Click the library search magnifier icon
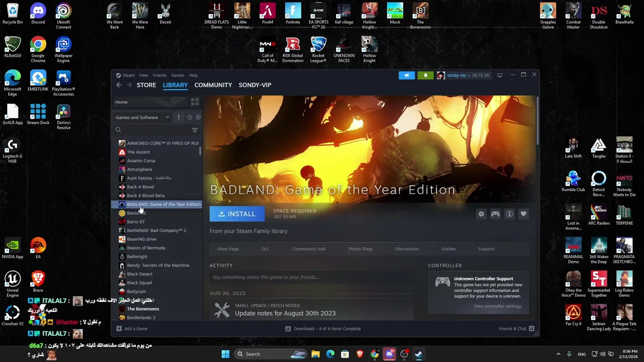The image size is (644, 362). point(118,130)
